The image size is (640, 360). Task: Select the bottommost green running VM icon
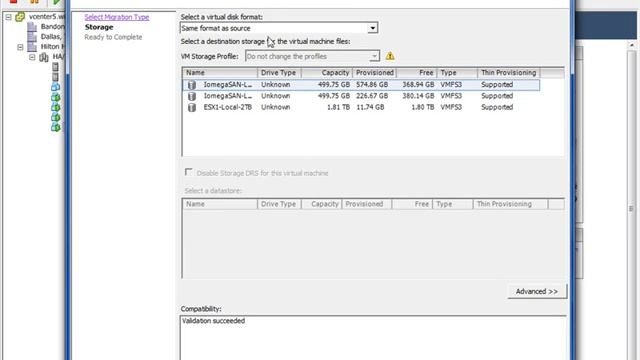(x=56, y=127)
